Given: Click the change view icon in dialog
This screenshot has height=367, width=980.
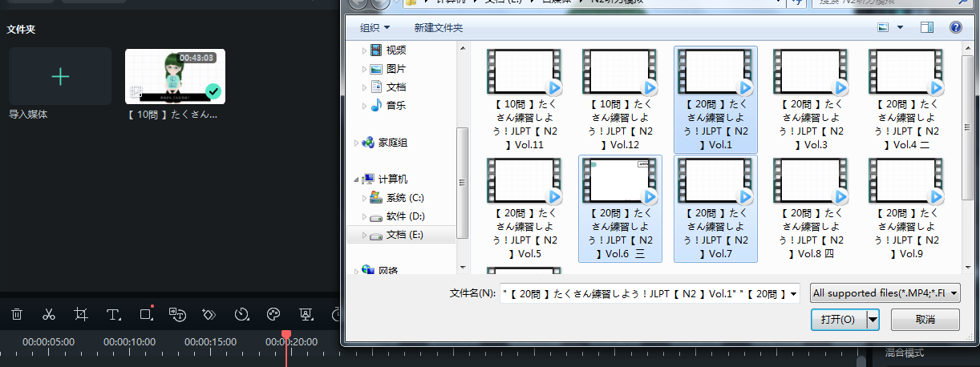Looking at the screenshot, I should pos(883,27).
